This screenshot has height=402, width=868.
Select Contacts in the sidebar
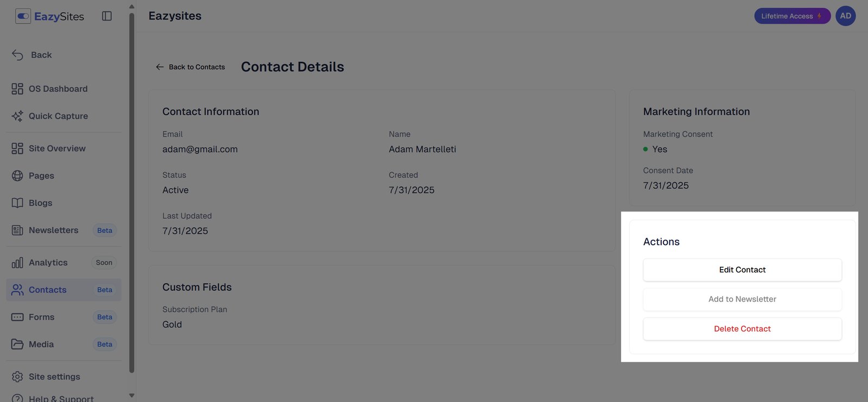(x=48, y=290)
